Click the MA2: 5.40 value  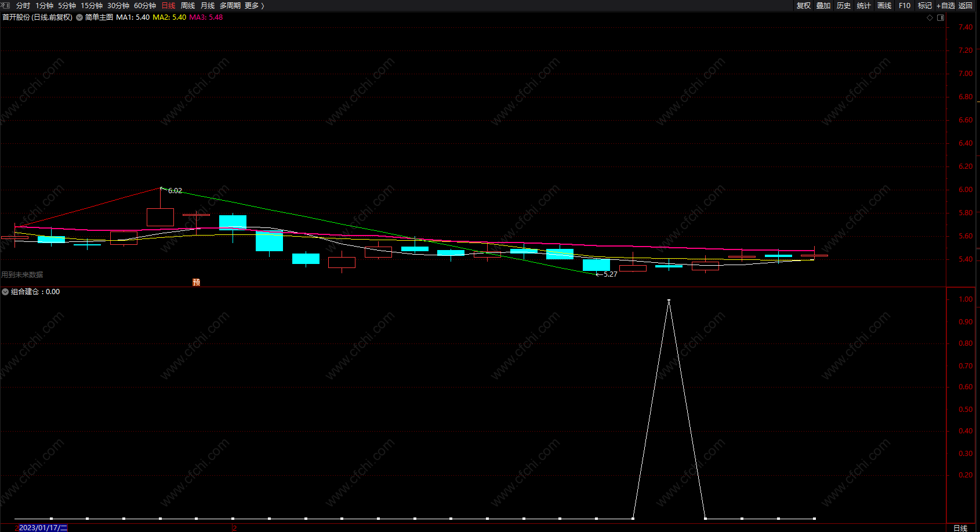169,17
